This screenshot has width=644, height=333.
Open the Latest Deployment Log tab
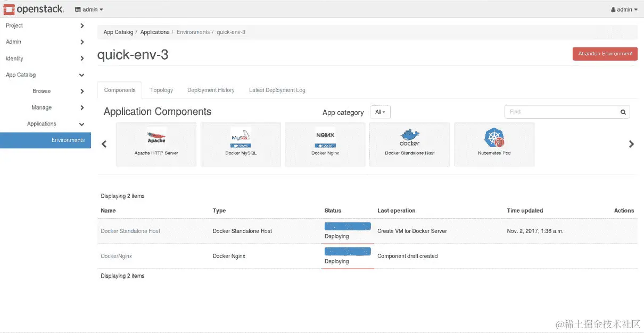tap(277, 90)
